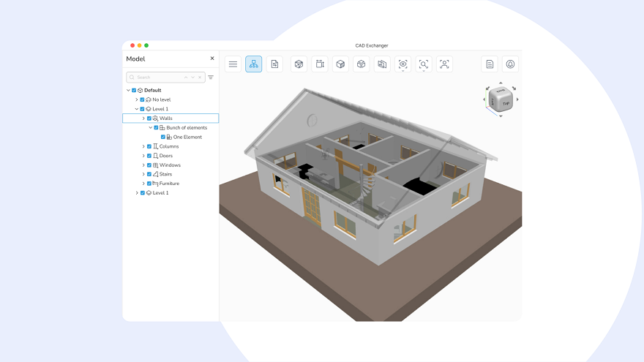Click the notification bell icon

(510, 64)
